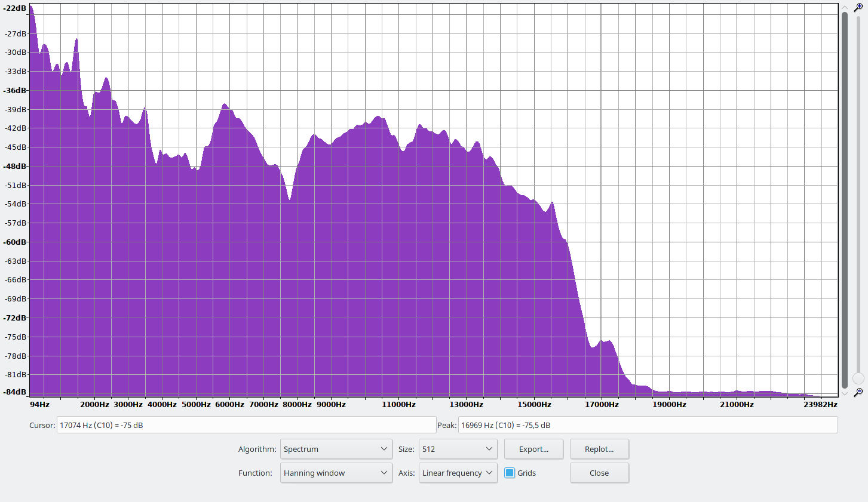Click the -81dB axis label
The image size is (868, 502).
point(16,374)
